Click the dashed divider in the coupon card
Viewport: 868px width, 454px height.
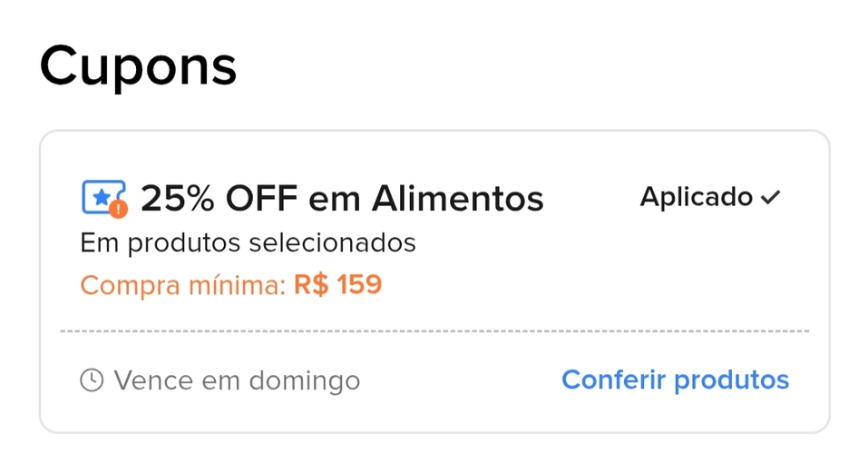[x=434, y=331]
